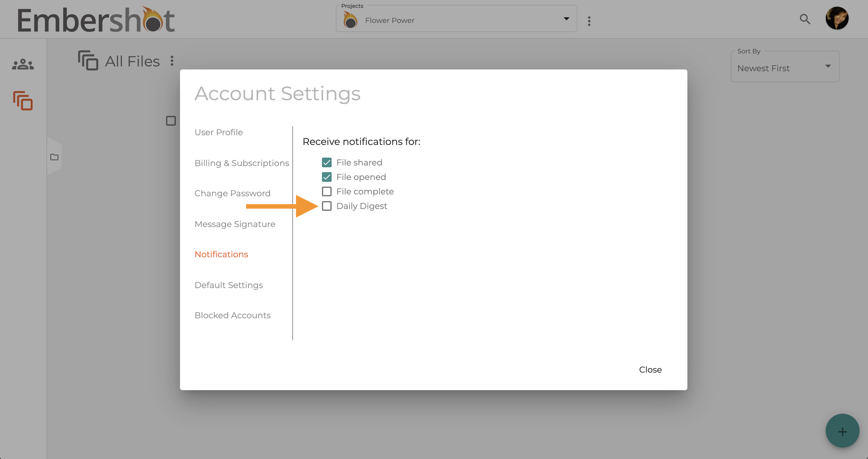Open the All Files three-dot menu
The image size is (868, 459).
(x=172, y=61)
